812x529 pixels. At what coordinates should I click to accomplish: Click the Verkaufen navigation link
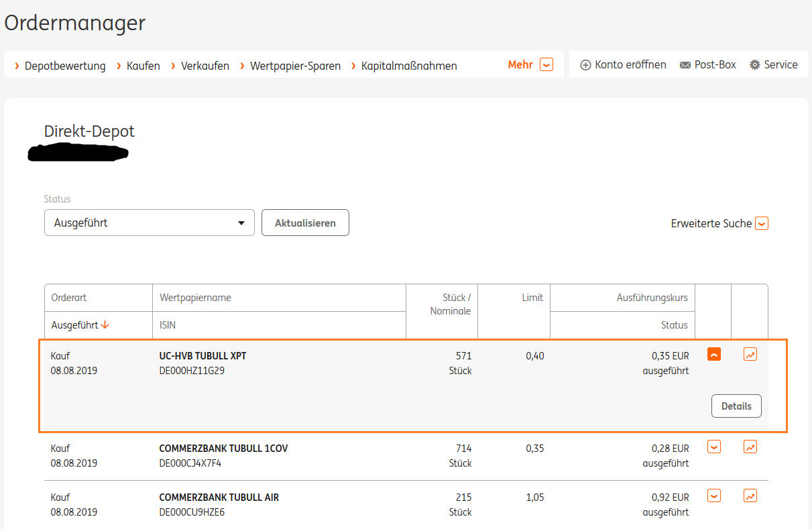point(205,66)
